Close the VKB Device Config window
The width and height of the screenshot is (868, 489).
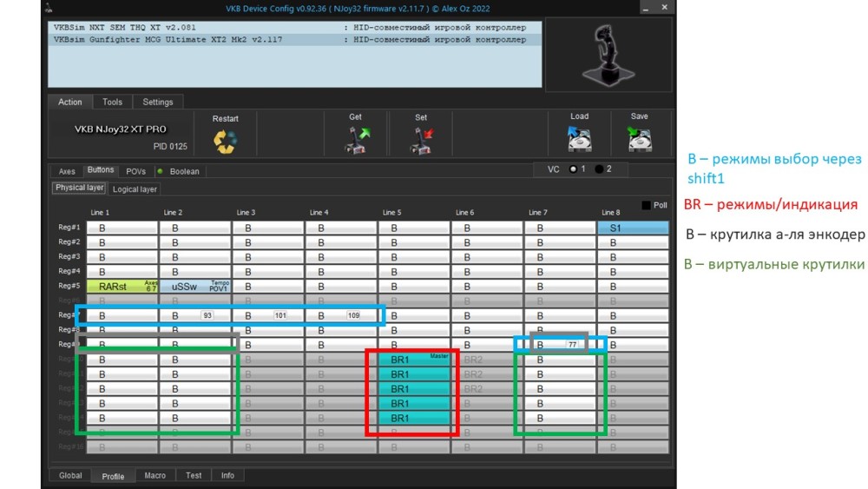tap(664, 7)
